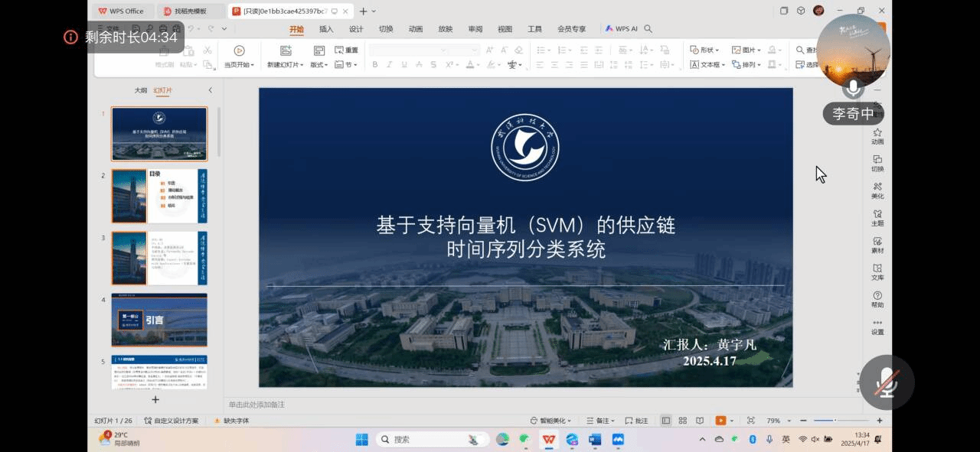The height and width of the screenshot is (452, 980).
Task: Open the Word app from the taskbar
Action: point(595,440)
